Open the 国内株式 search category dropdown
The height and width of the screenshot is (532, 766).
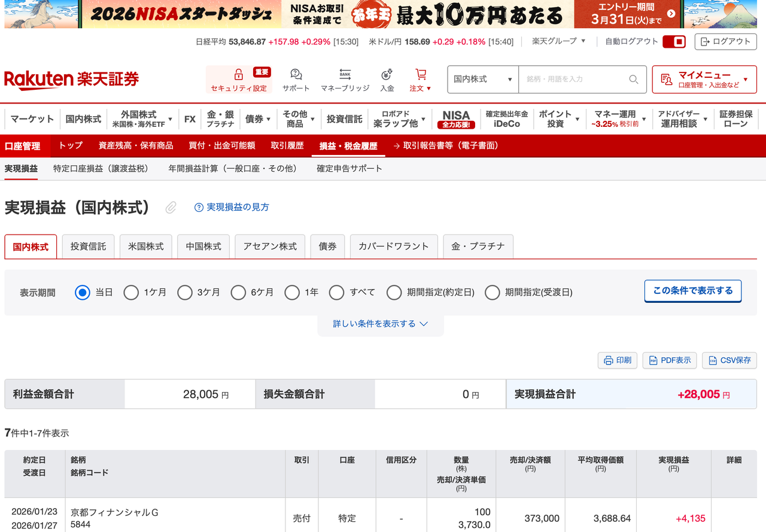[x=482, y=79]
